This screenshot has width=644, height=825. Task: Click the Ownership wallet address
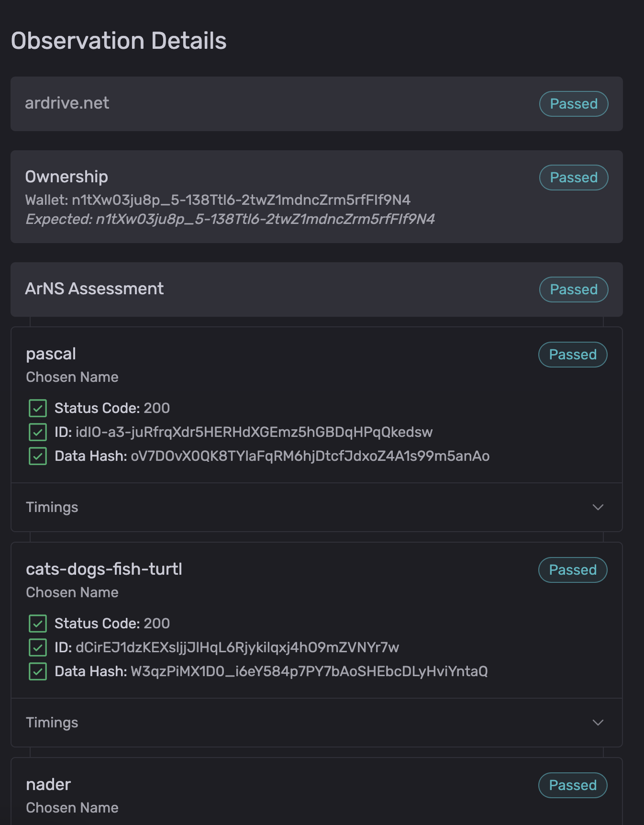[x=241, y=200]
